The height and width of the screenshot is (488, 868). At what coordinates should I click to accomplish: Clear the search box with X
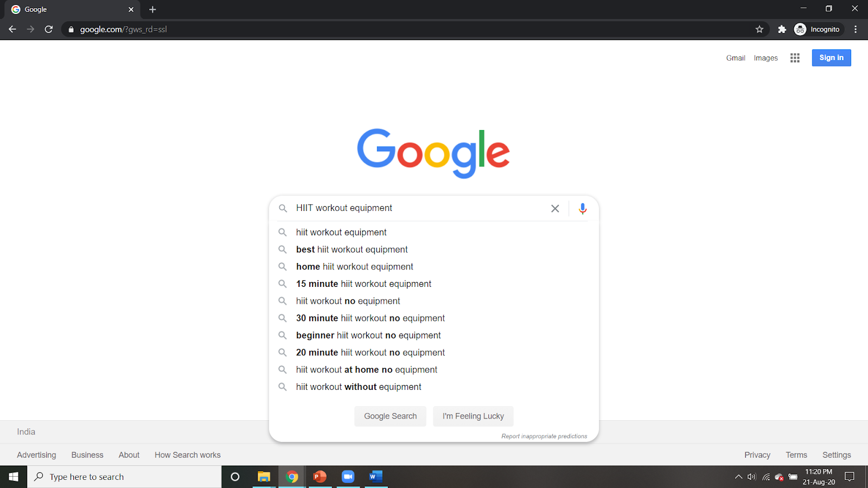(555, 209)
